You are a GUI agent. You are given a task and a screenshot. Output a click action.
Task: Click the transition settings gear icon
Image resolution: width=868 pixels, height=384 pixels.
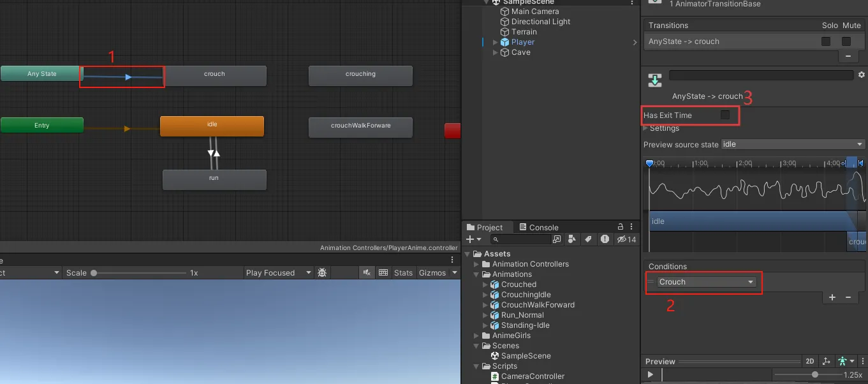point(861,75)
